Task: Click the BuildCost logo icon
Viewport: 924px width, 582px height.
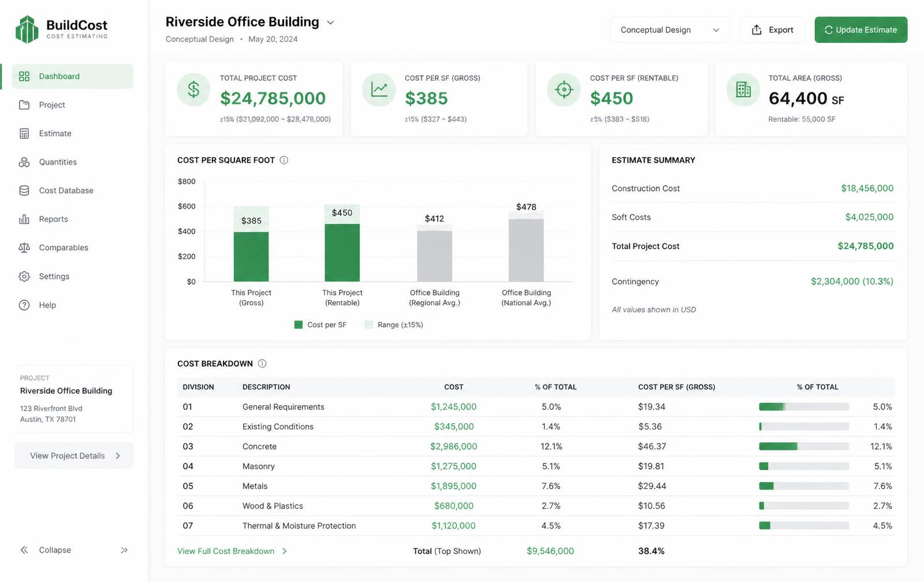Action: click(x=27, y=29)
